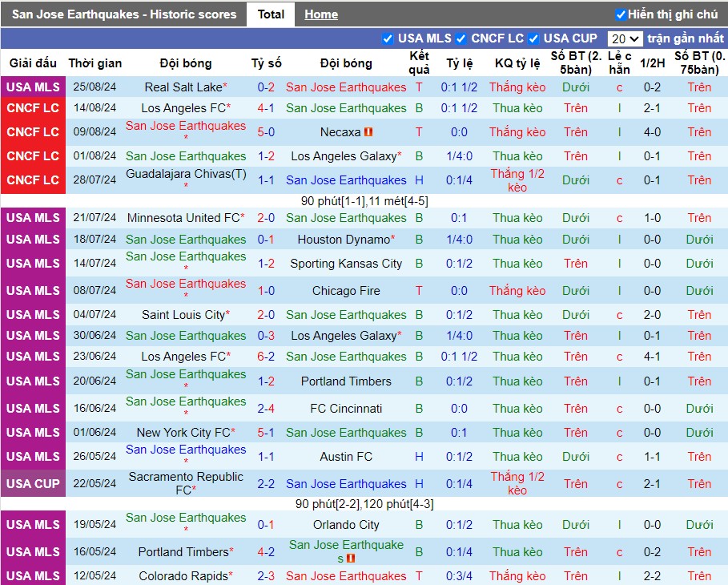Switch to the Total tab
This screenshot has height=585, width=728.
click(x=271, y=14)
